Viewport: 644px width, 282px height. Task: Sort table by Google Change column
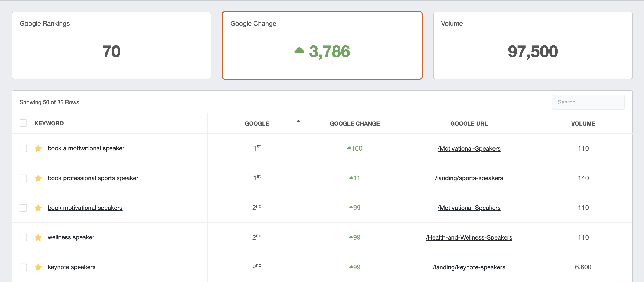[x=355, y=123]
